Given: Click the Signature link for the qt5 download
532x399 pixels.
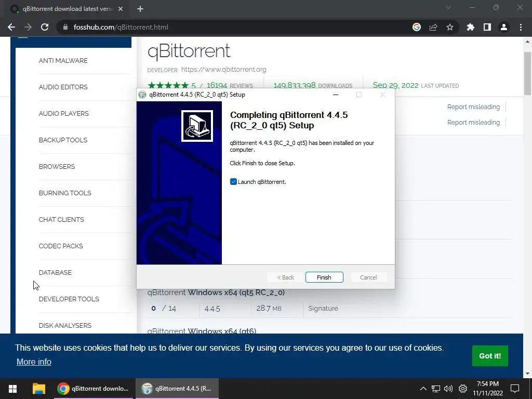Looking at the screenshot, I should pyautogui.click(x=323, y=309).
